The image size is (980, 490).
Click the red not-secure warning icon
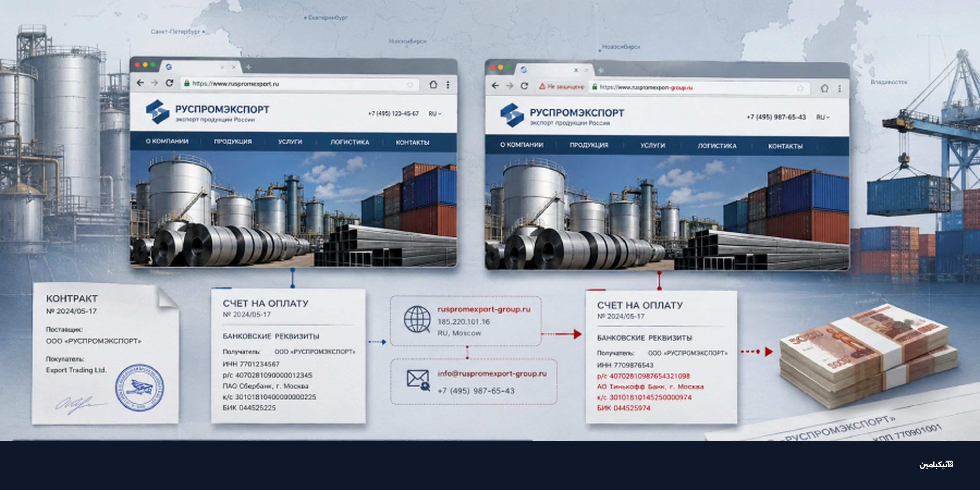542,86
